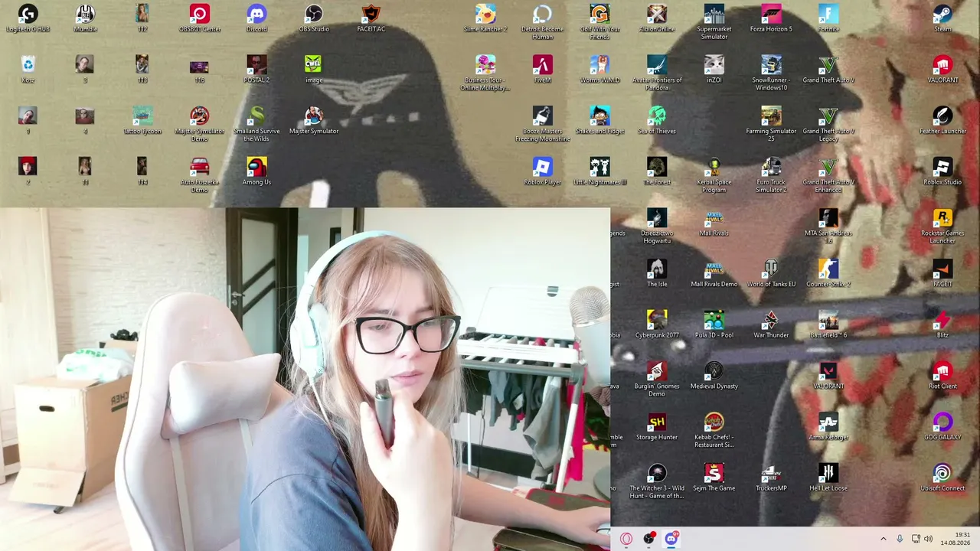The height and width of the screenshot is (551, 980).
Task: Select the Worms W.M.D icon
Action: (x=599, y=70)
